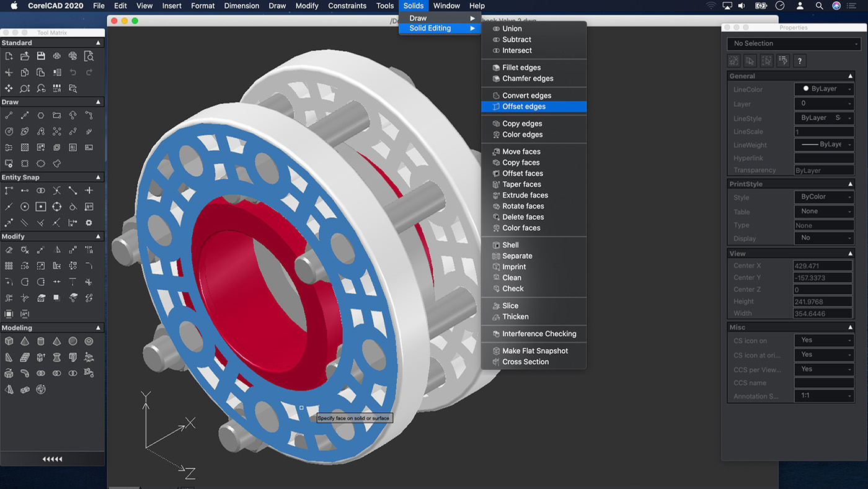Collapse the General group in Properties
The height and width of the screenshot is (489, 868).
pyautogui.click(x=850, y=76)
